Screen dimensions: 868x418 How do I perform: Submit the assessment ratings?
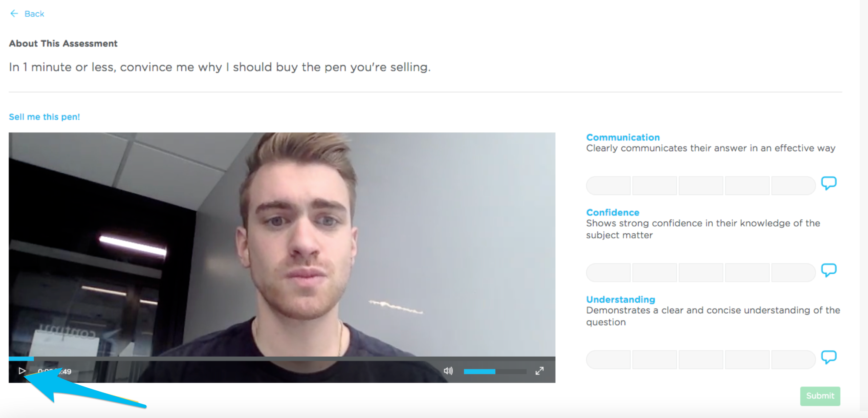[820, 396]
